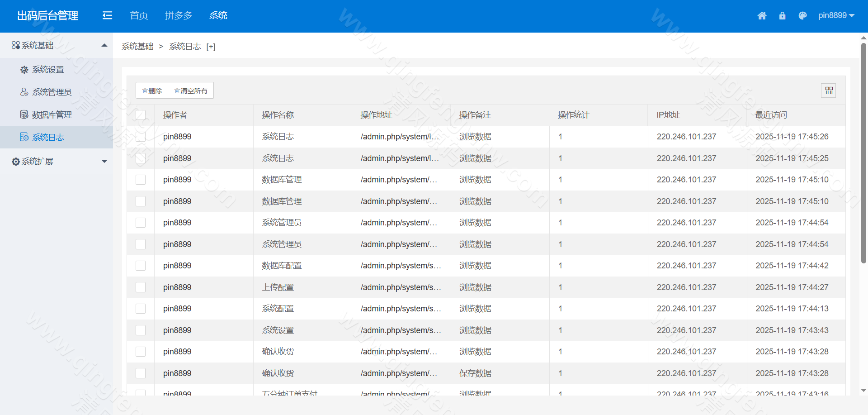The height and width of the screenshot is (415, 868).
Task: Click the database icon for 数据库管理
Action: 24,114
